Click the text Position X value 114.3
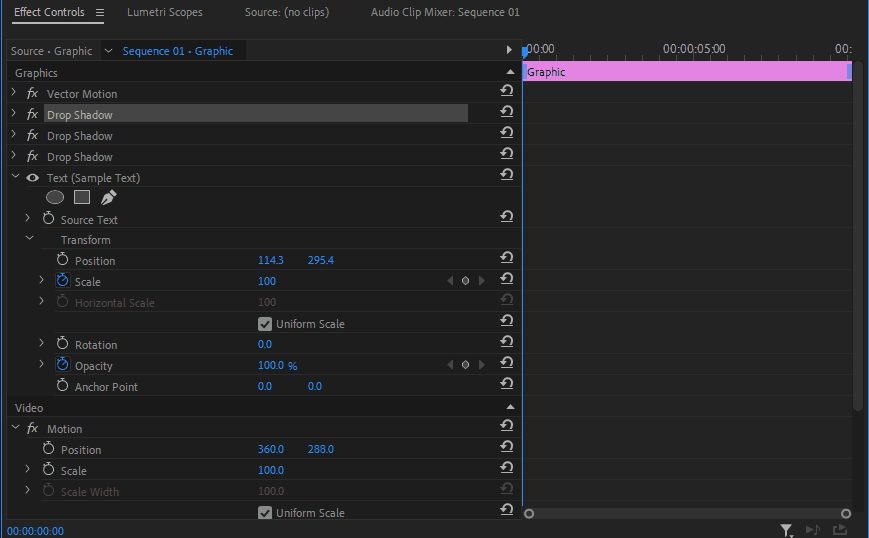This screenshot has width=869, height=538. 270,260
